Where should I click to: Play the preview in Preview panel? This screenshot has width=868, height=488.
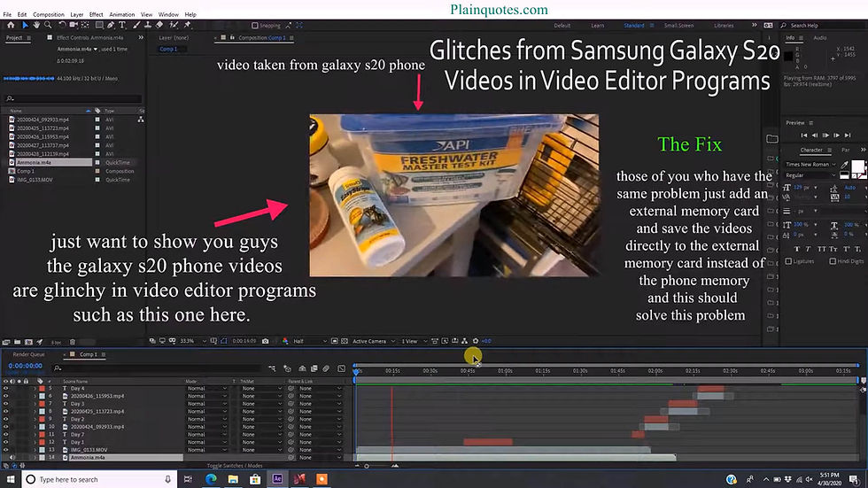pos(825,135)
